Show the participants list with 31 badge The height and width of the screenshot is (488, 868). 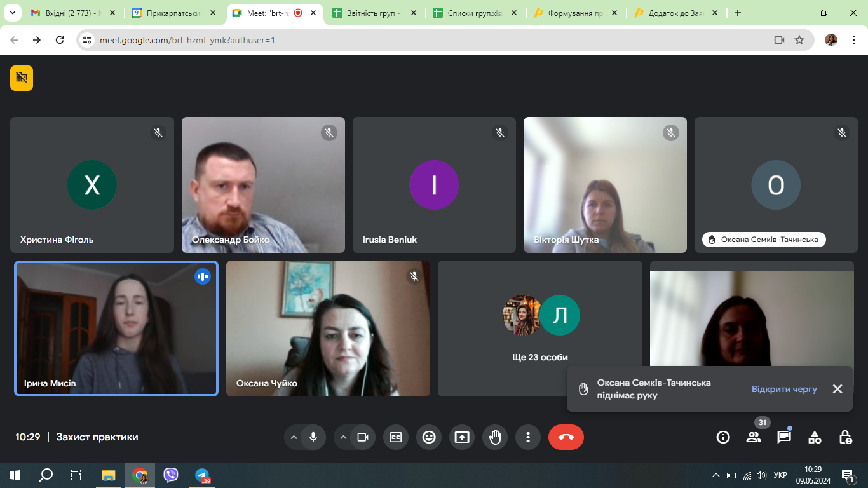click(754, 437)
